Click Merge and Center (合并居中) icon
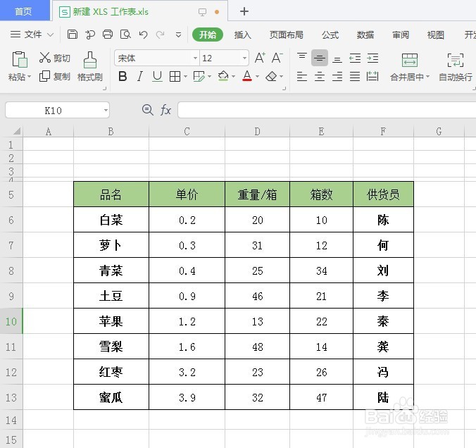Screen dimensions: 476x448 click(410, 60)
